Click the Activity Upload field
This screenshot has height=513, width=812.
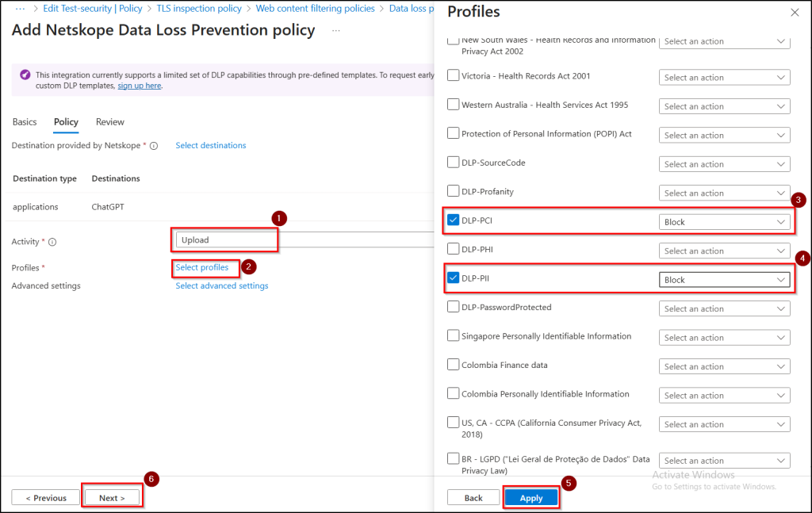pos(227,239)
